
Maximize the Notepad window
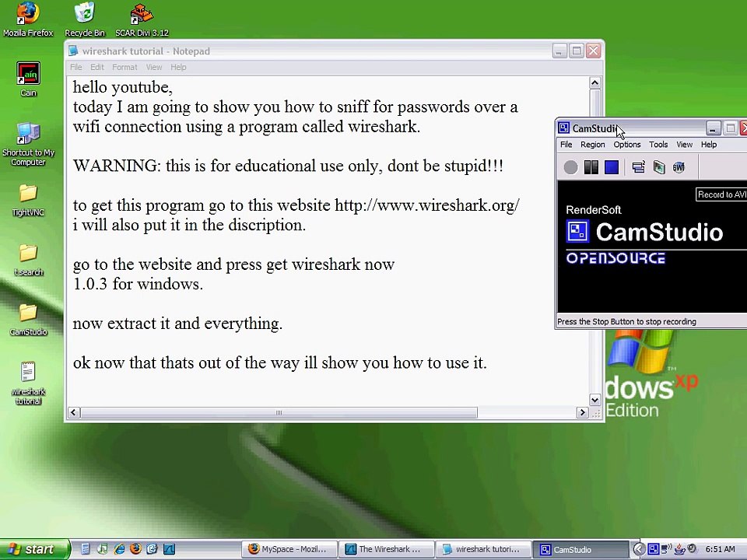click(x=576, y=51)
